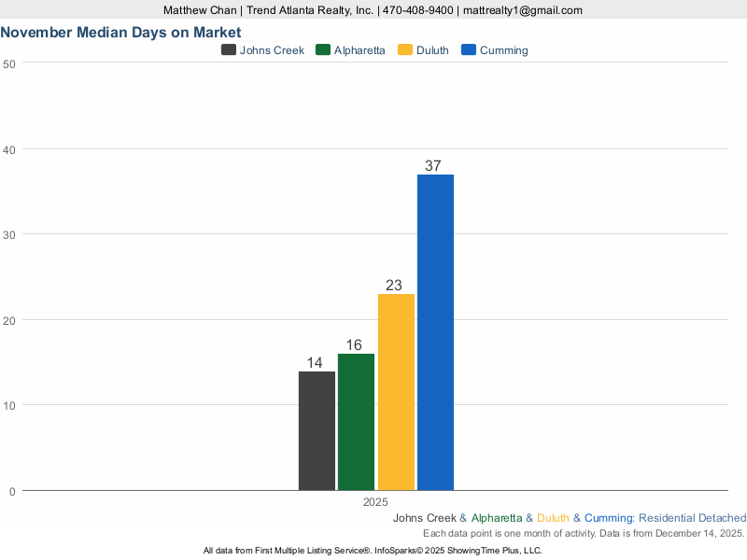Screen dimensions: 747x560
Task: Click the 2025 x-axis label
Action: click(375, 502)
